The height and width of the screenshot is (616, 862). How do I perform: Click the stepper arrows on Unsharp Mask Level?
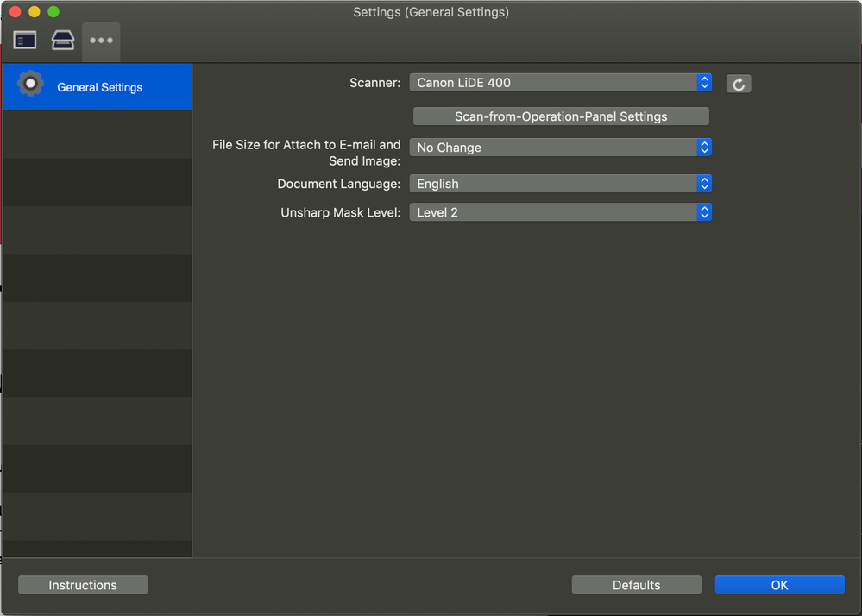tap(704, 211)
